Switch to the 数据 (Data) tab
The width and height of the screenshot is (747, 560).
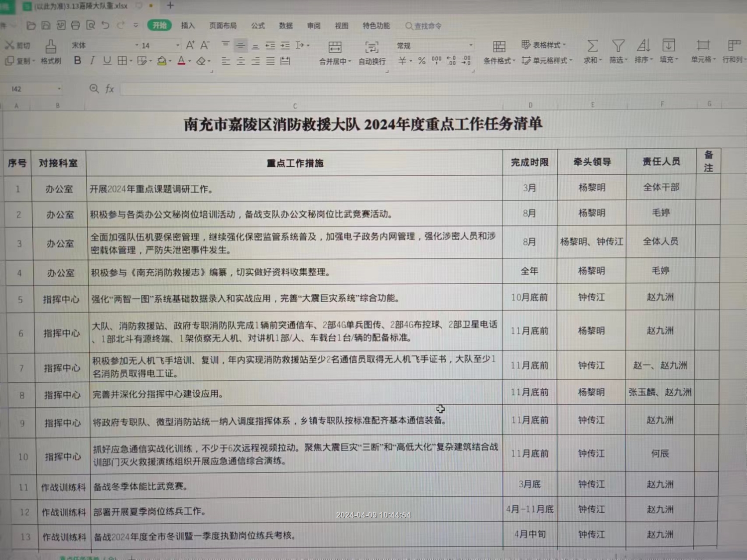(285, 25)
